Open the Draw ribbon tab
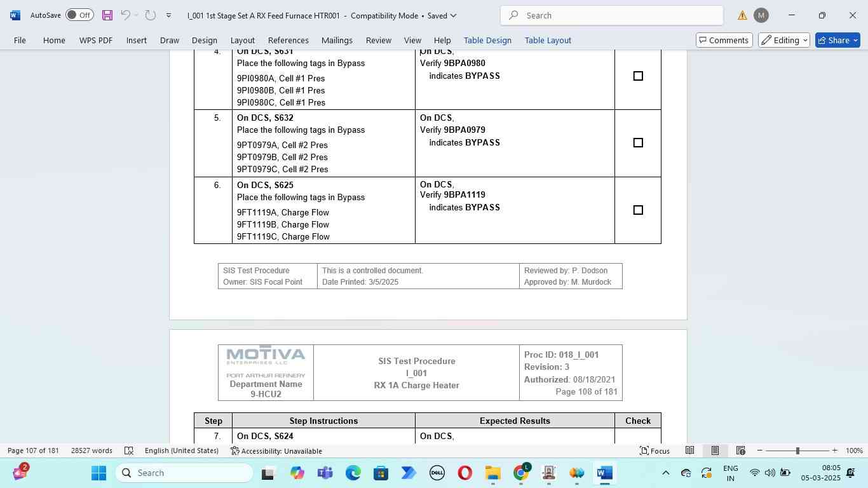 click(x=170, y=40)
